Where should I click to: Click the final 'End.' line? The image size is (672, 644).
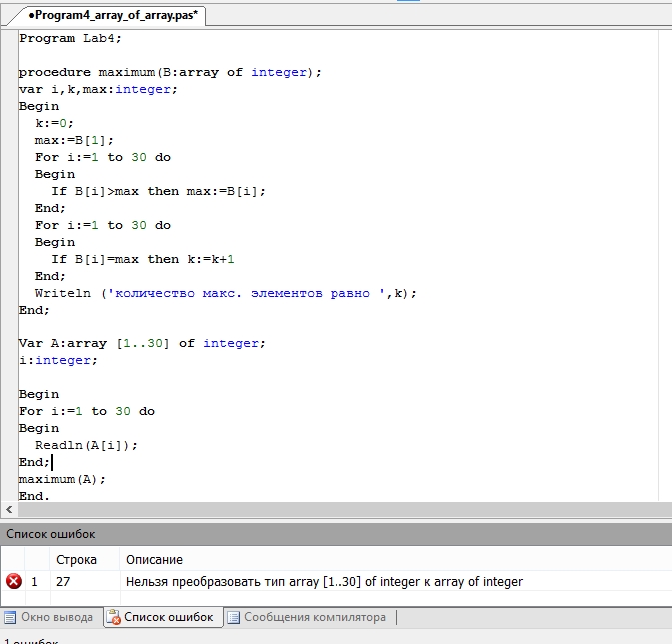click(x=34, y=496)
